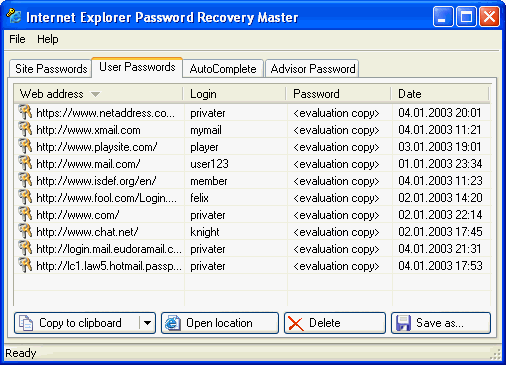Click the login name member
Viewport: 506px width, 365px height.
click(209, 181)
